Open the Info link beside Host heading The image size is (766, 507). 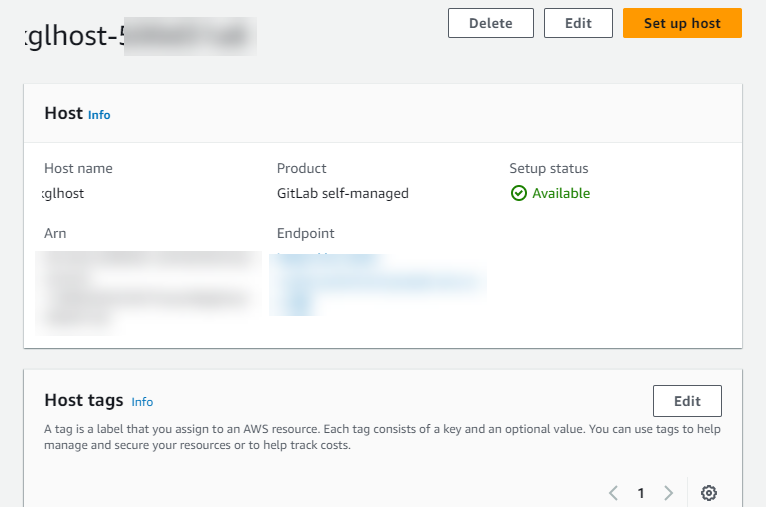click(x=99, y=115)
